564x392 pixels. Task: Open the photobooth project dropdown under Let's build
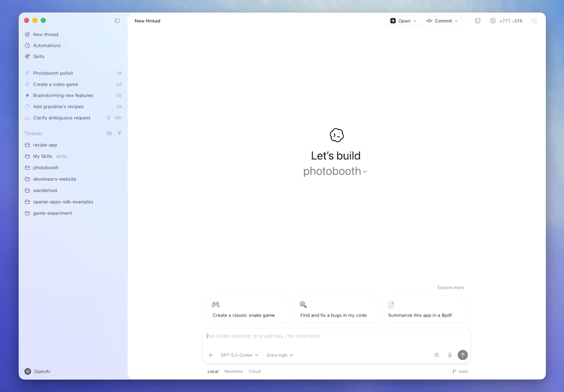(x=335, y=171)
